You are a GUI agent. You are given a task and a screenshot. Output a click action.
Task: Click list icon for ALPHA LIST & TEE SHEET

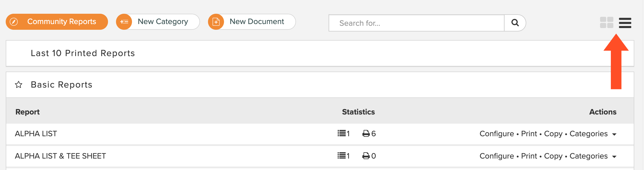tap(341, 156)
